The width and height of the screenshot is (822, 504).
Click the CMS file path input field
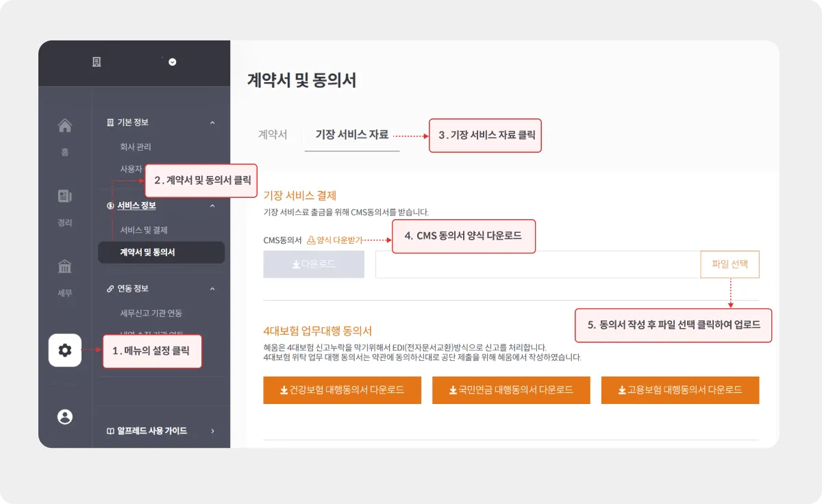[538, 264]
